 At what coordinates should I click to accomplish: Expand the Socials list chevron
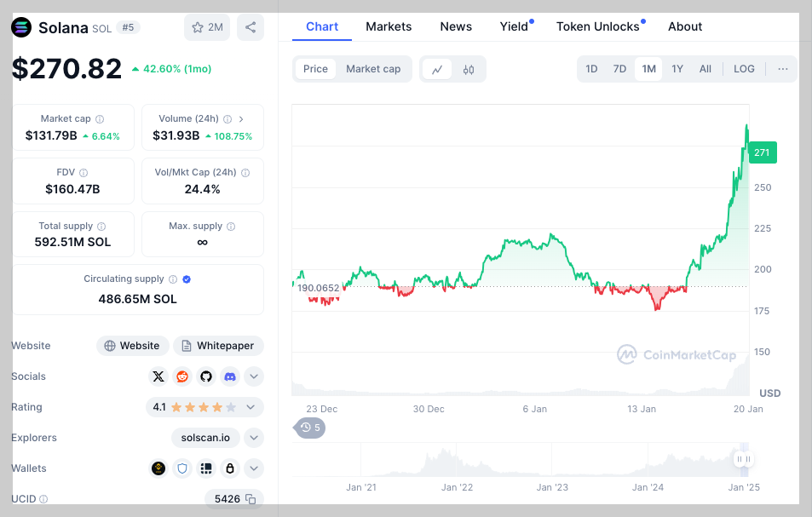tap(254, 376)
